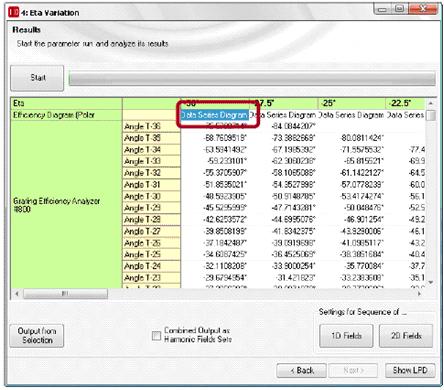Click the horizontal scrollbar thumb of the table
This screenshot has width=444, height=390.
(x=65, y=294)
